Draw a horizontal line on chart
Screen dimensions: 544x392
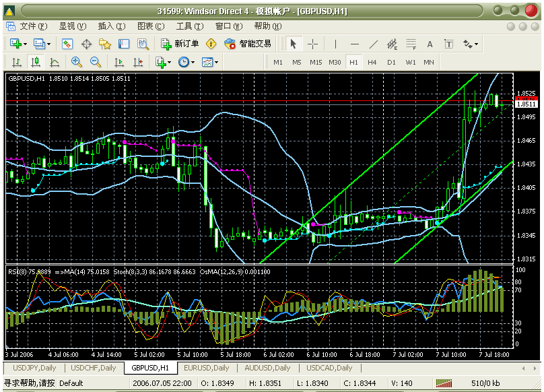tap(354, 44)
